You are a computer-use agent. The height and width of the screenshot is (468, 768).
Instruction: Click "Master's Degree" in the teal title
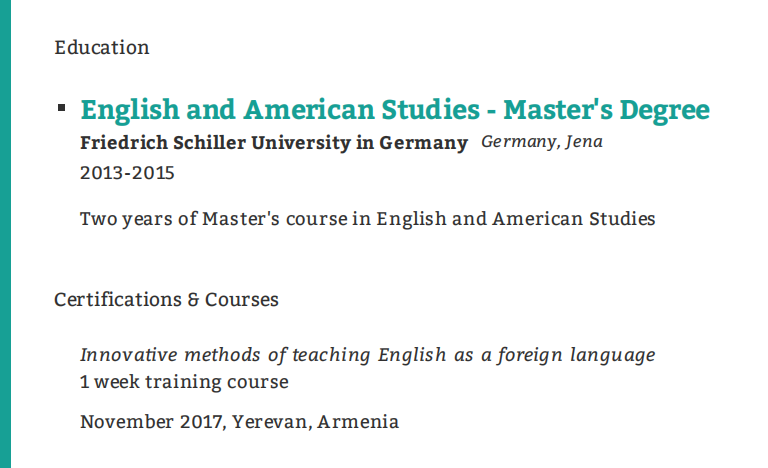pos(606,109)
